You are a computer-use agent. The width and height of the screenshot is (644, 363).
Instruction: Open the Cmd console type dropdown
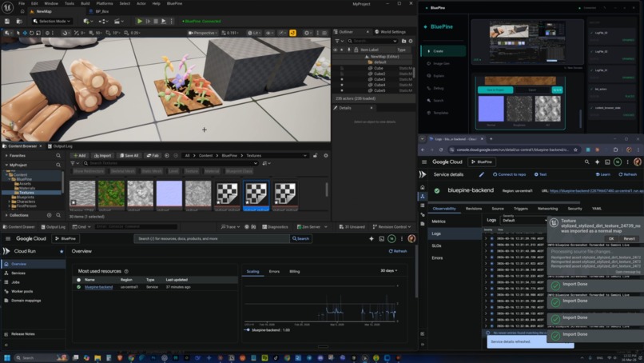pos(81,226)
